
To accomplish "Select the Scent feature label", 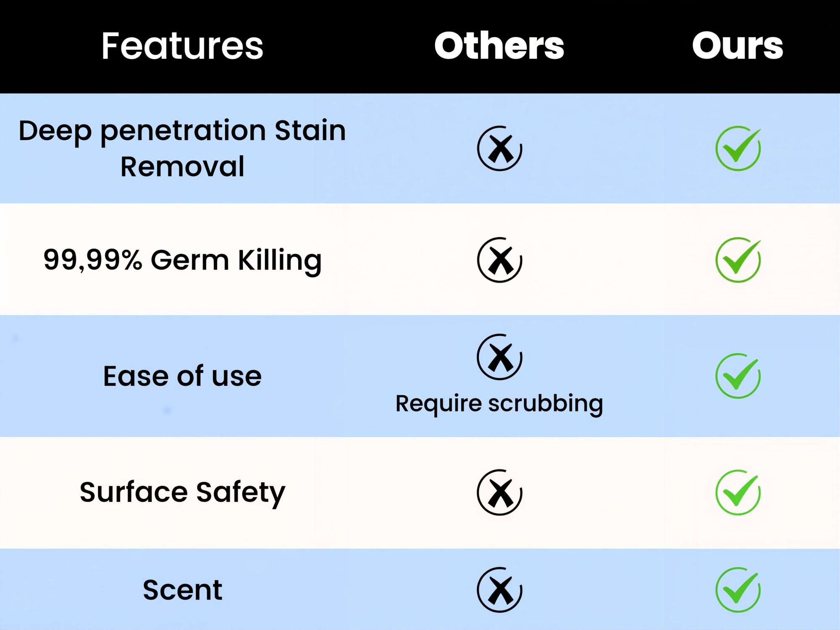I will (182, 590).
